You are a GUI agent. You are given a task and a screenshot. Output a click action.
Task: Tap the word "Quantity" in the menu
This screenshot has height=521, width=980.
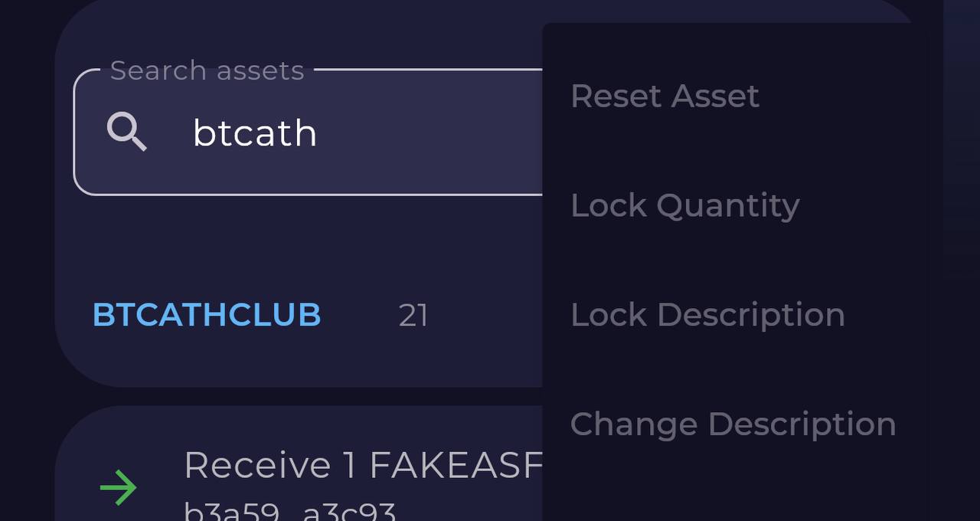tap(727, 205)
